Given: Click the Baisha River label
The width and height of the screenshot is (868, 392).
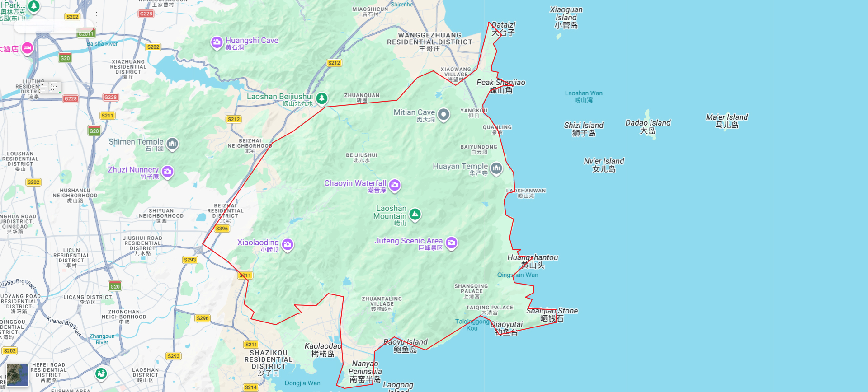Looking at the screenshot, I should [x=102, y=44].
